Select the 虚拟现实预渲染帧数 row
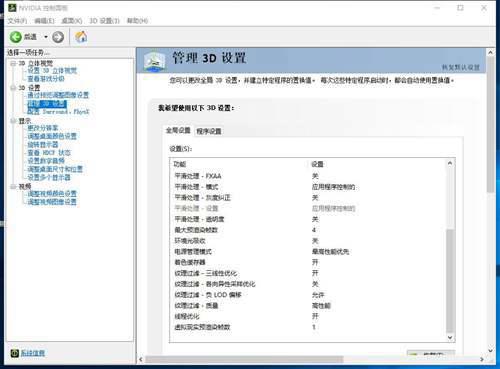 (308, 327)
